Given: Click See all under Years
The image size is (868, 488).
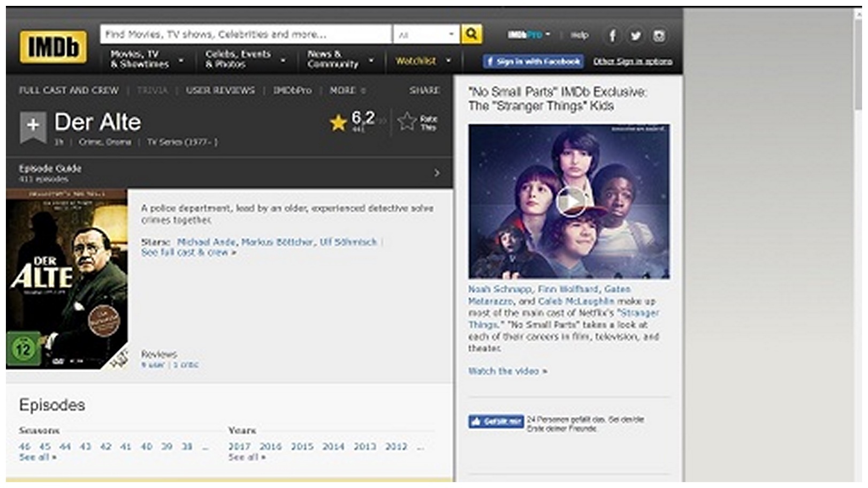Looking at the screenshot, I should pos(247,457).
